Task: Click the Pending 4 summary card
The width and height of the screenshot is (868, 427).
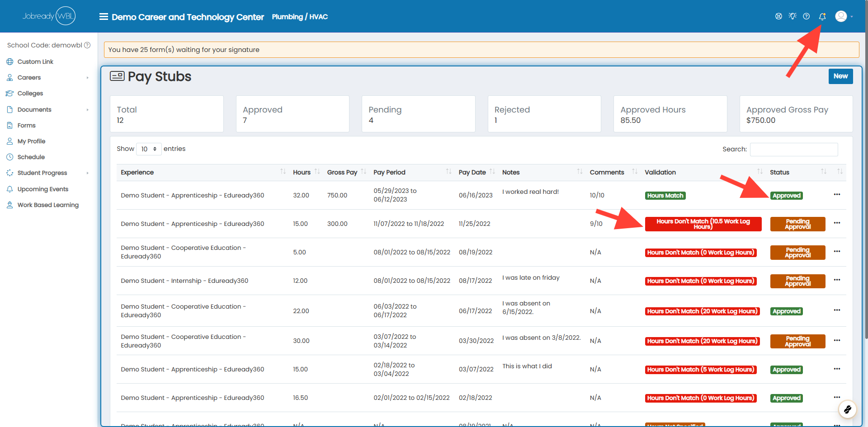Action: [419, 114]
